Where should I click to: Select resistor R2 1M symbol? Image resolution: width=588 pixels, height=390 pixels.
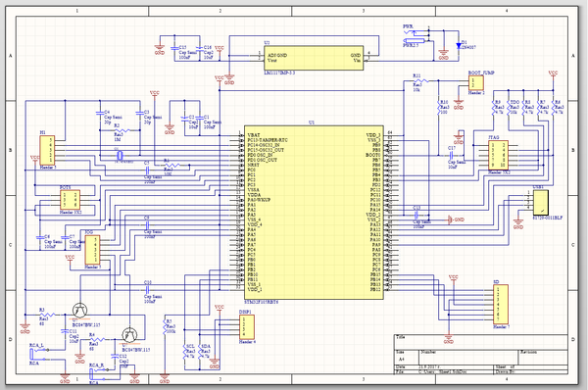tap(122, 130)
